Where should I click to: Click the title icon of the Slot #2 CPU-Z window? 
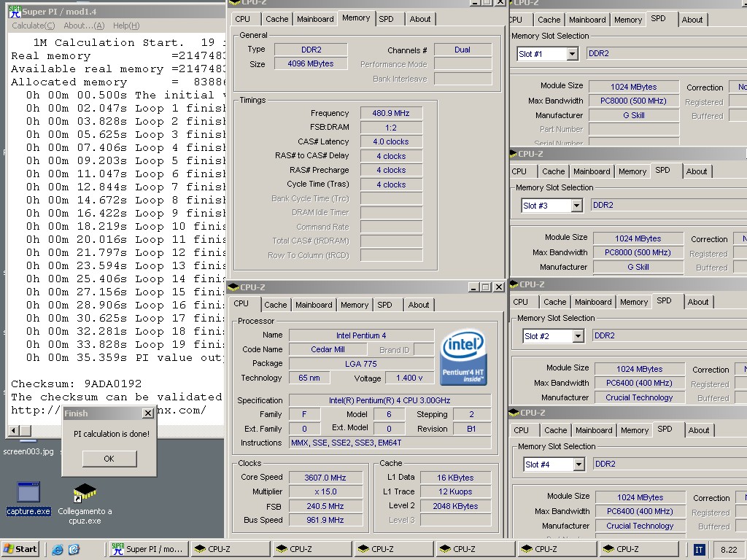(514, 284)
